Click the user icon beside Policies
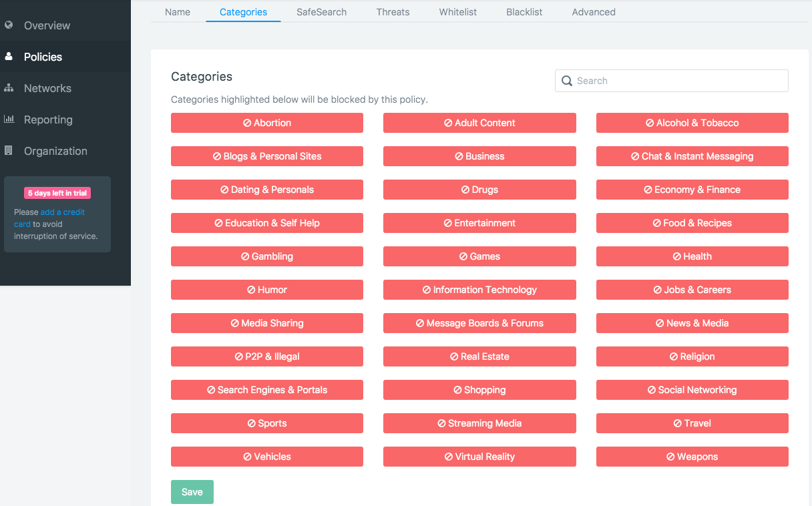812x506 pixels. pyautogui.click(x=9, y=57)
